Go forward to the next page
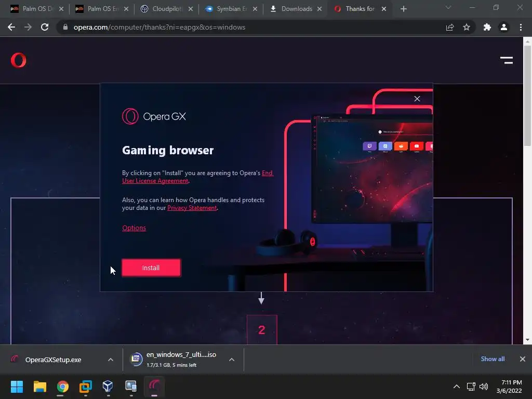The width and height of the screenshot is (532, 399). pyautogui.click(x=28, y=27)
